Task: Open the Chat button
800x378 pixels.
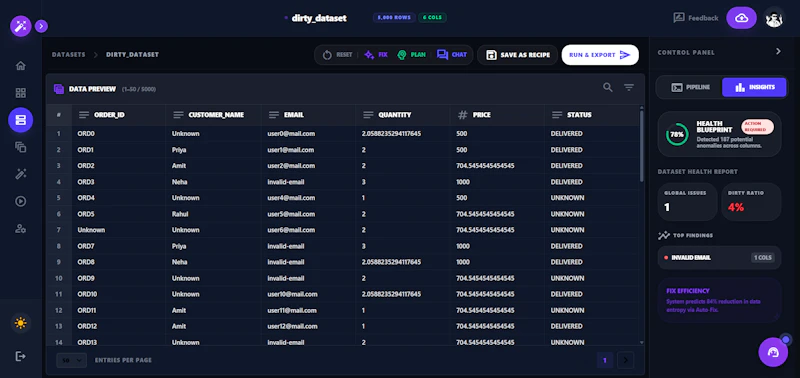Action: [452, 55]
